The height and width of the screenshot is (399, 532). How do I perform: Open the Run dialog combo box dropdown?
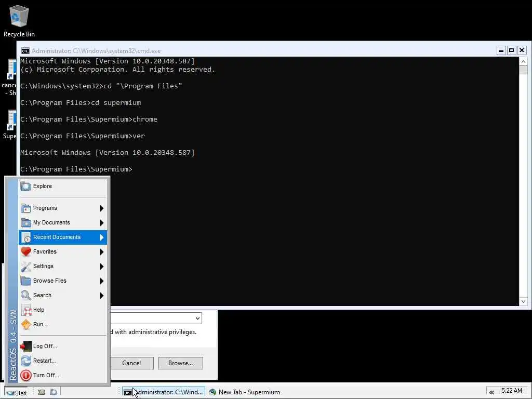pyautogui.click(x=197, y=318)
